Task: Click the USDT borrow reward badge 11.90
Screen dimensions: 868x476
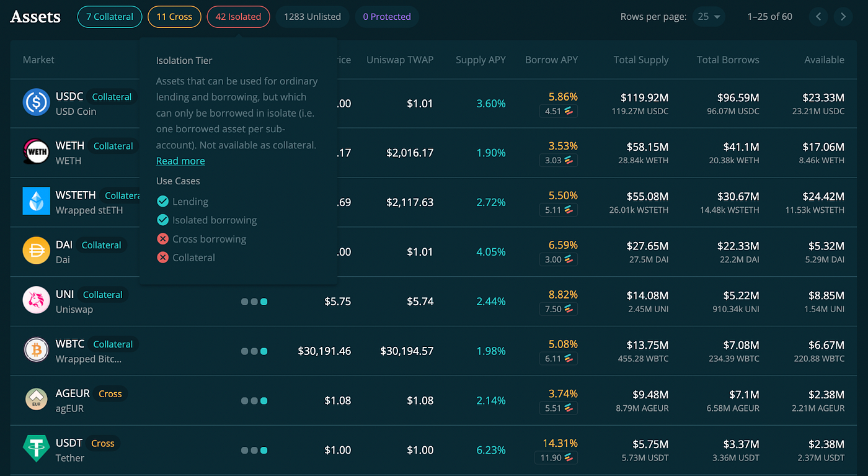Action: coord(556,457)
